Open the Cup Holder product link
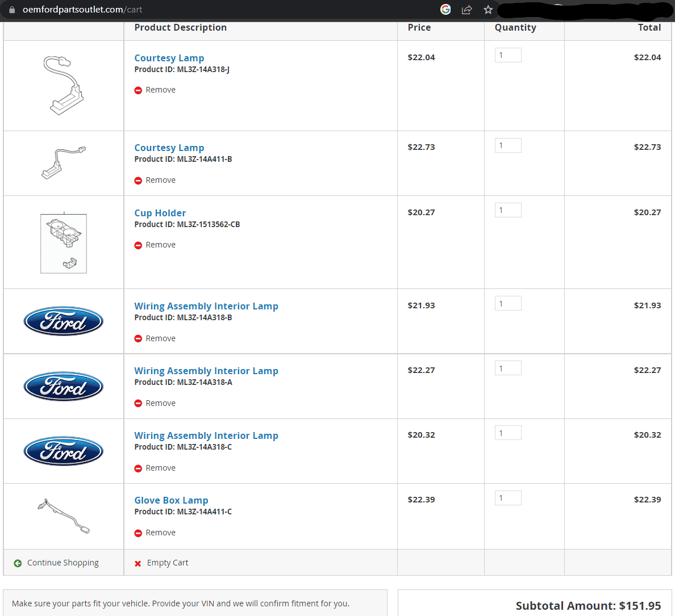This screenshot has height=616, width=675. [x=160, y=213]
